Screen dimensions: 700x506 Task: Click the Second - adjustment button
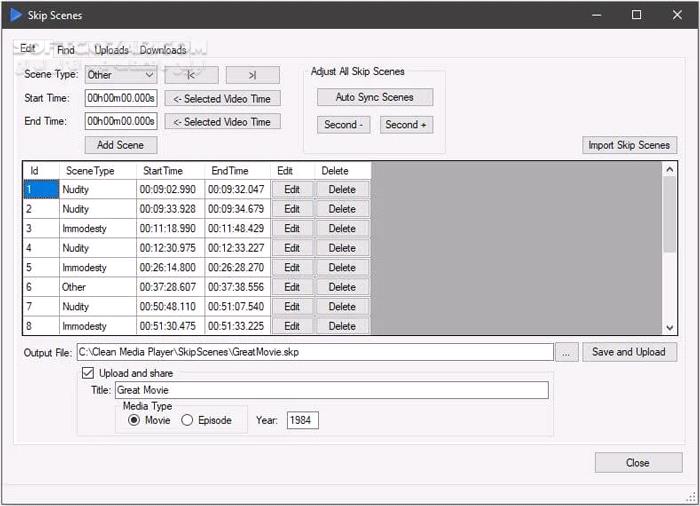(344, 125)
